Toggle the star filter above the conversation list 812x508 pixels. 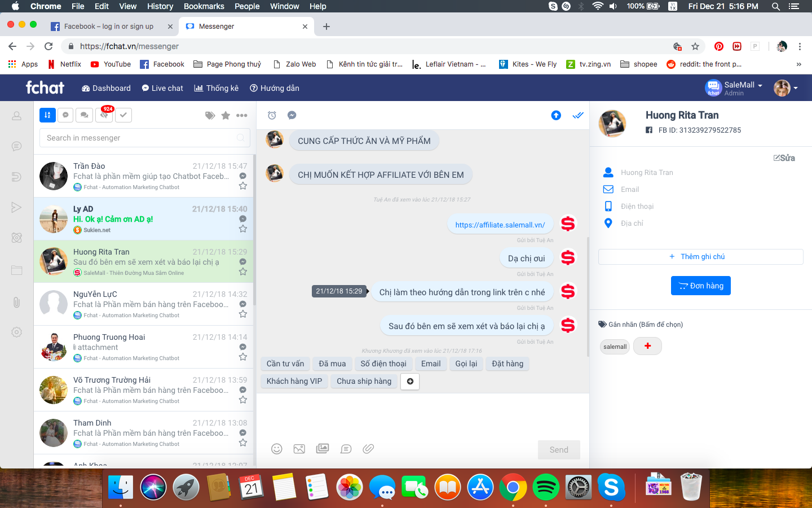[x=226, y=115]
